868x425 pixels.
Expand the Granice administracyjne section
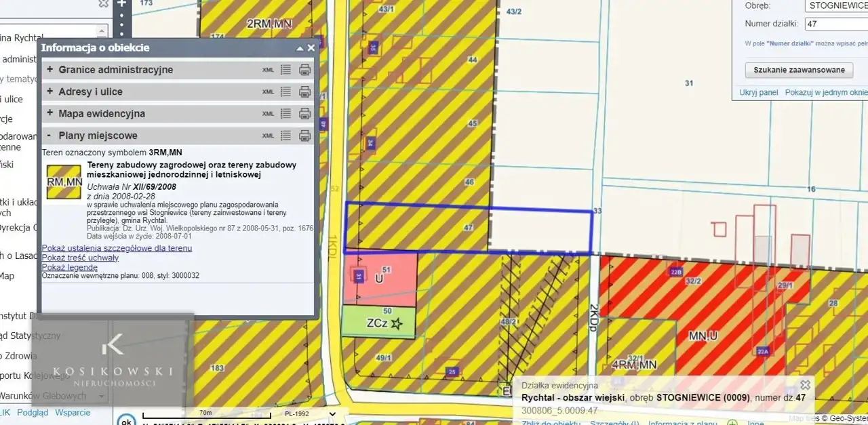pyautogui.click(x=50, y=70)
